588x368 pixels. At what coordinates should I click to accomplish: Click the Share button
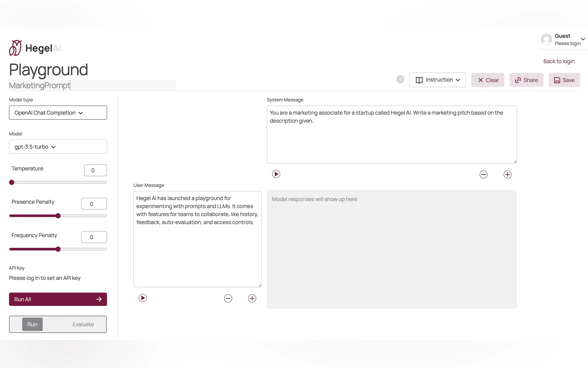click(x=526, y=80)
